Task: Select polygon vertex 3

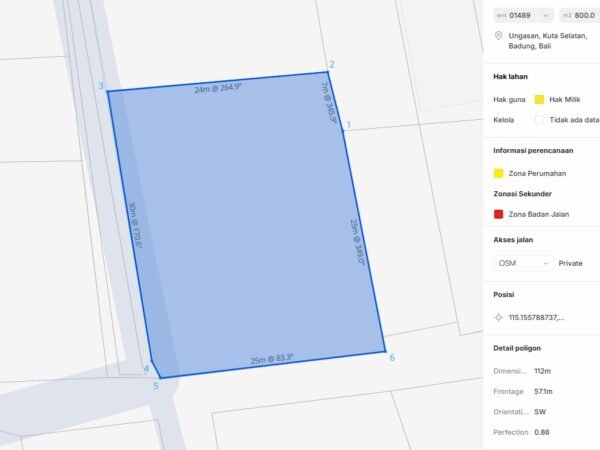Action: click(107, 91)
